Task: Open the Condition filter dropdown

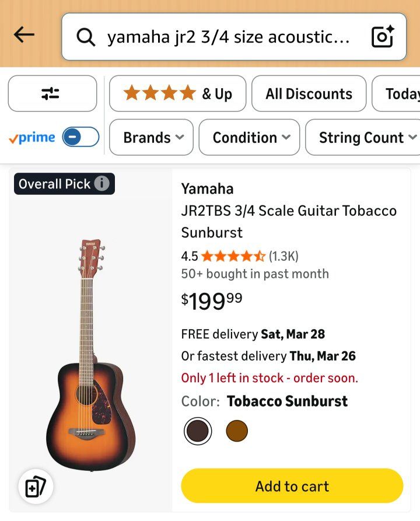Action: [249, 138]
